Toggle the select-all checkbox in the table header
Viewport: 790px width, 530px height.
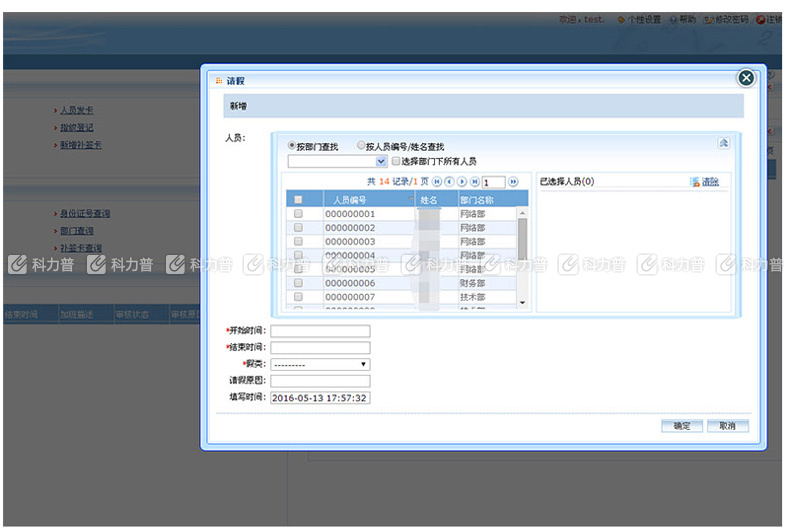(x=298, y=200)
